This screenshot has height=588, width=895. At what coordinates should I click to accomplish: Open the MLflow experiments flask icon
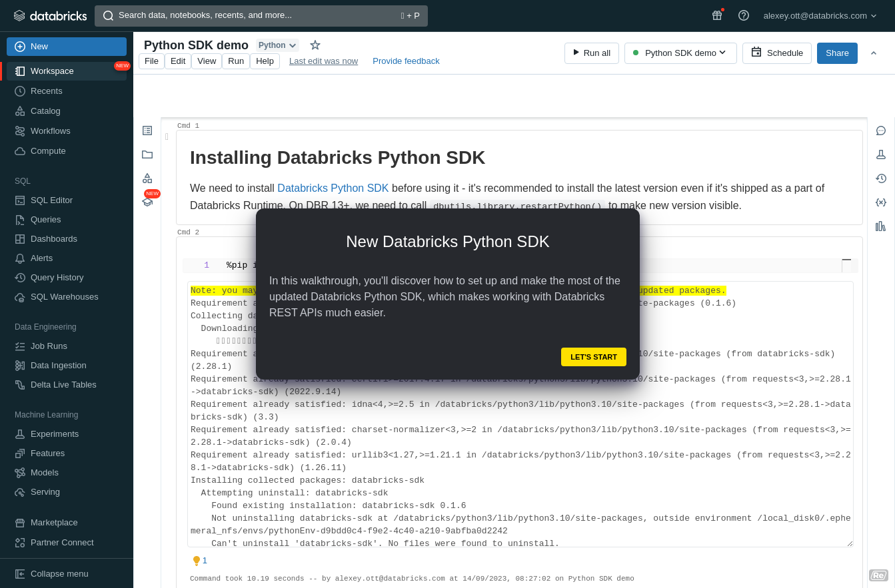[x=881, y=154]
